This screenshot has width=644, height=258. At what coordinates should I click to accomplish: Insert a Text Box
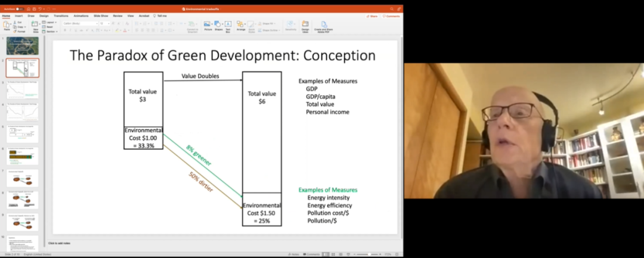tap(228, 25)
